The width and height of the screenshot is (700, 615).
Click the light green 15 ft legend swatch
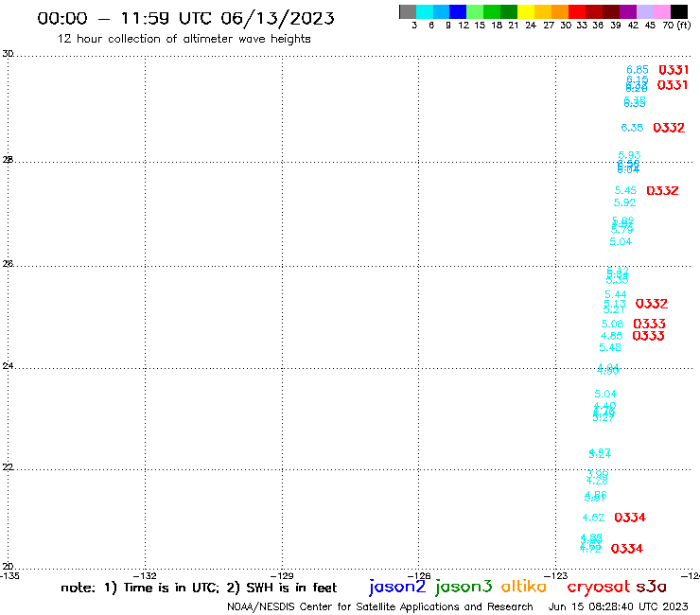click(x=475, y=11)
